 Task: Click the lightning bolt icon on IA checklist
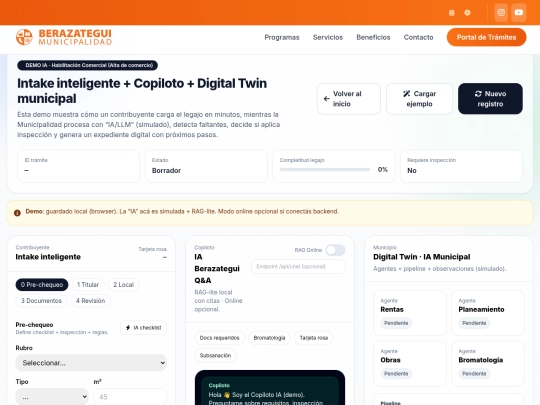(x=128, y=328)
